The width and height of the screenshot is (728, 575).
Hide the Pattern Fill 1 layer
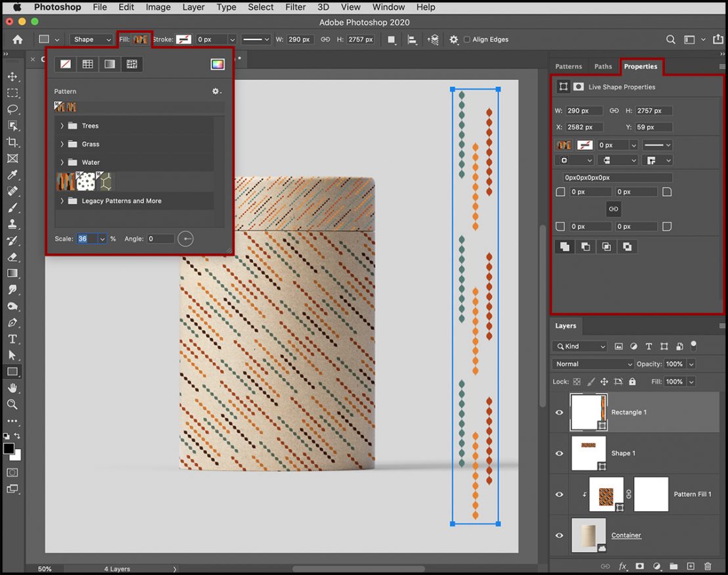[x=559, y=495]
